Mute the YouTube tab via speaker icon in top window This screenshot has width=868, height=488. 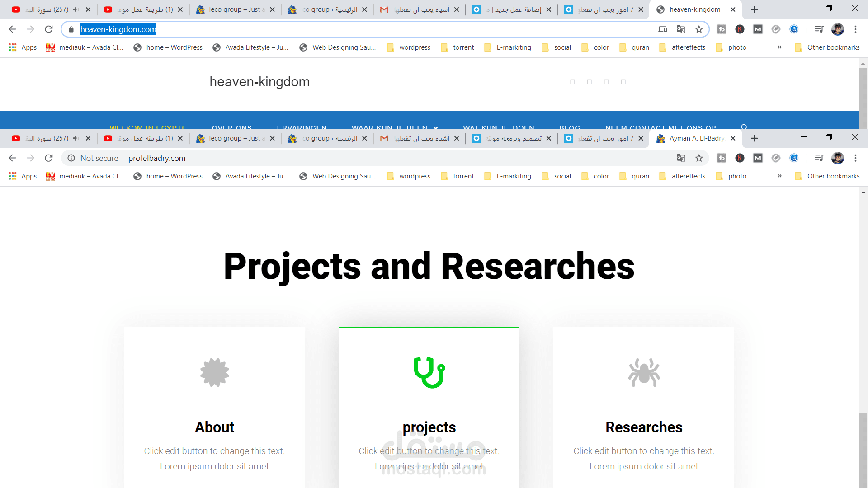coord(76,9)
